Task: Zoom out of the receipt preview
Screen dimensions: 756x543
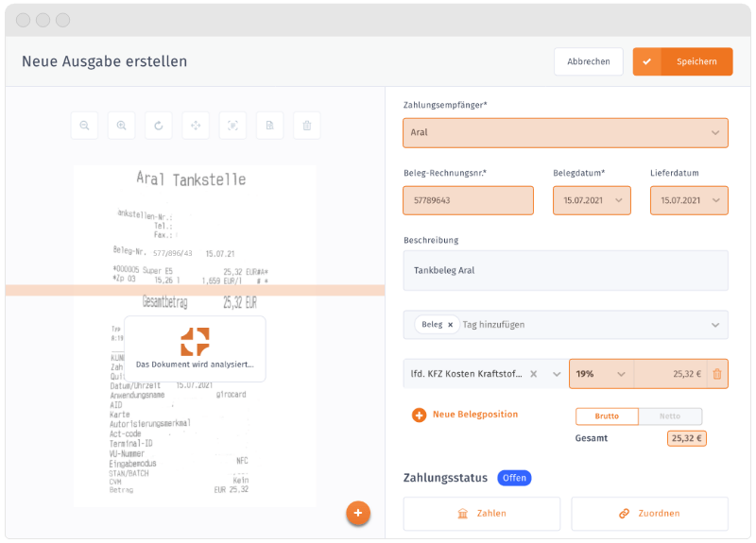Action: (x=84, y=126)
